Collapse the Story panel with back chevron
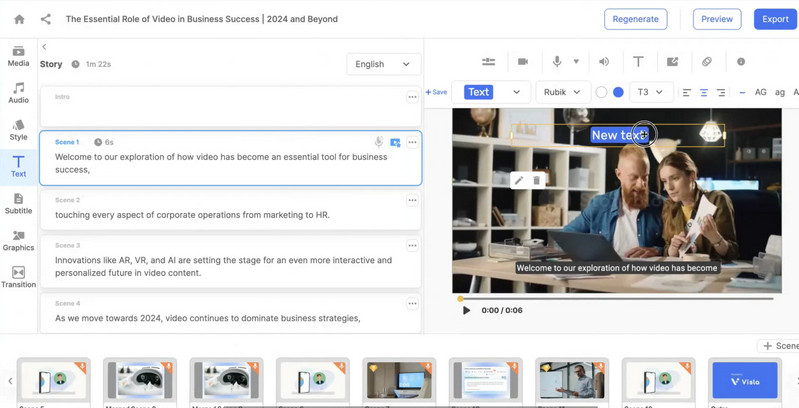The width and height of the screenshot is (799, 408). [x=44, y=47]
